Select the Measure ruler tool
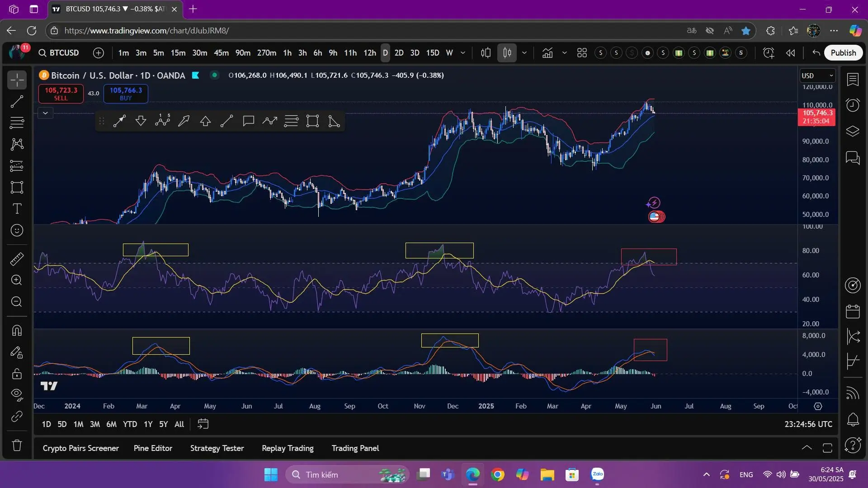Image resolution: width=868 pixels, height=488 pixels. coord(17,259)
